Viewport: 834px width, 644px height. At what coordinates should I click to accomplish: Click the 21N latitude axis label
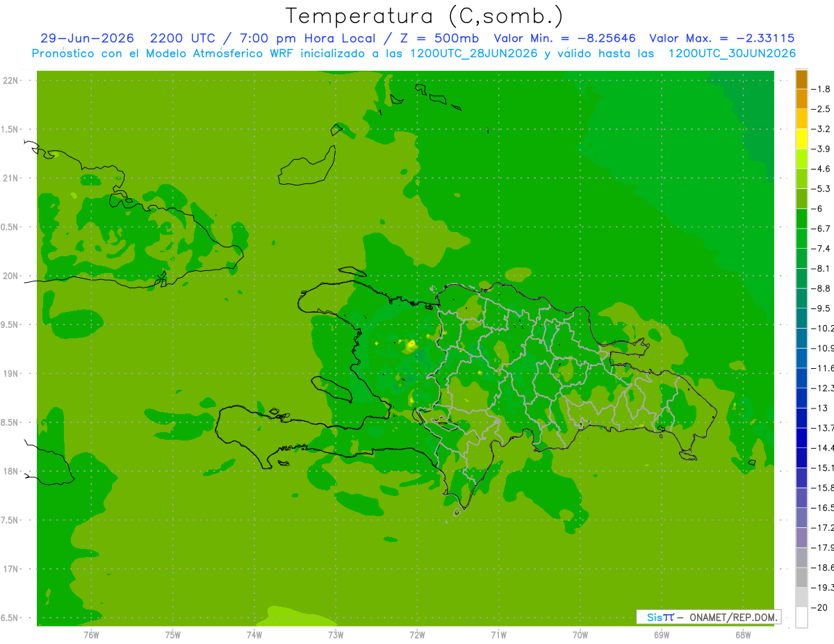click(x=10, y=178)
